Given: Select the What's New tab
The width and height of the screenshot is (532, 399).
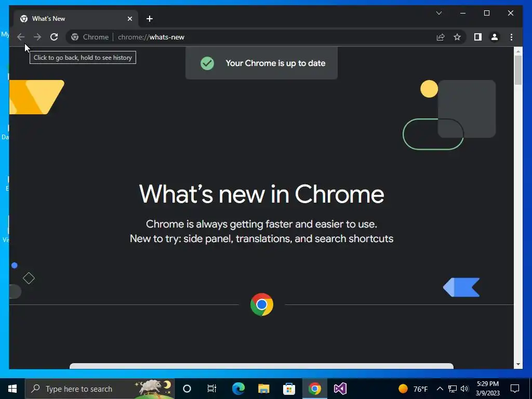Looking at the screenshot, I should [x=76, y=19].
